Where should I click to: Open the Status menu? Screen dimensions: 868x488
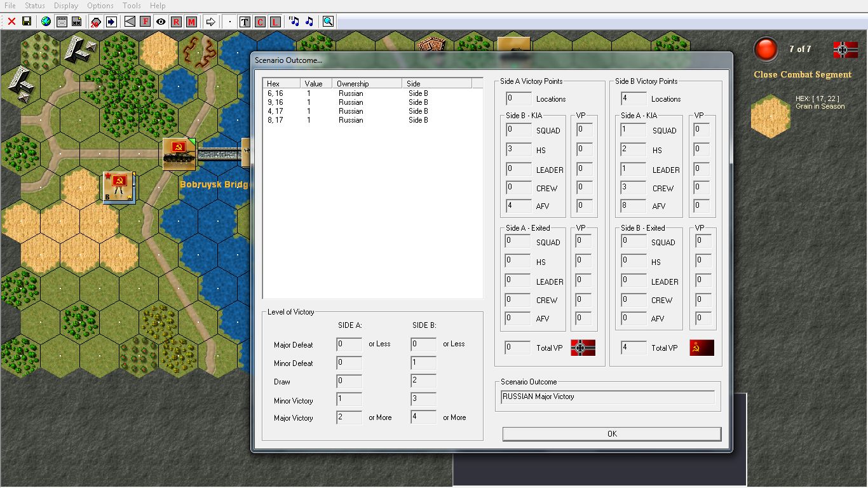click(x=35, y=6)
